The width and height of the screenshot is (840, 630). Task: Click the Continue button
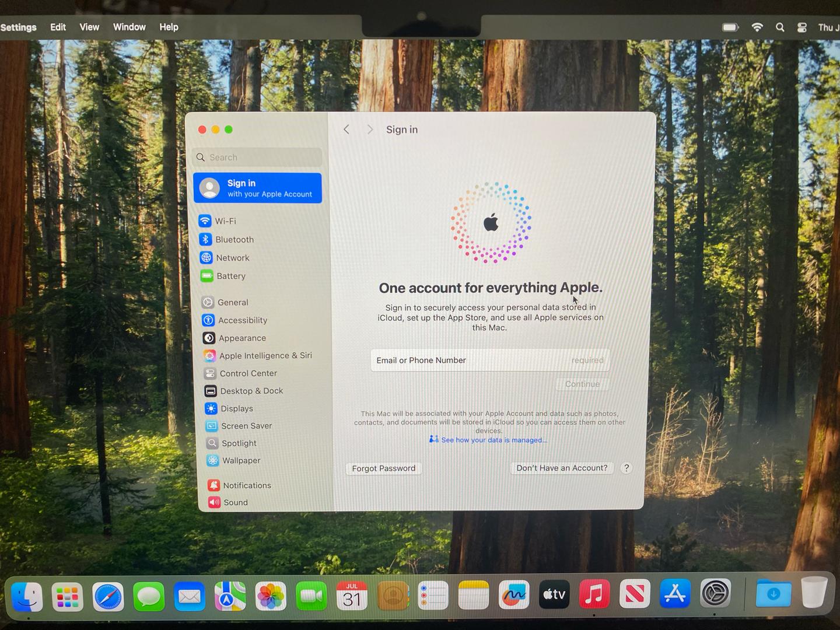coord(582,384)
